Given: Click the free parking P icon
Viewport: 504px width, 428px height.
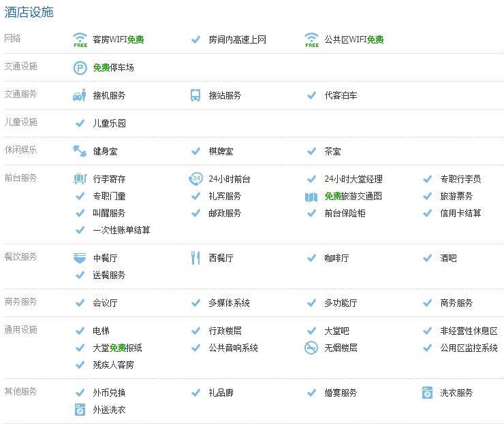Looking at the screenshot, I should (x=80, y=68).
